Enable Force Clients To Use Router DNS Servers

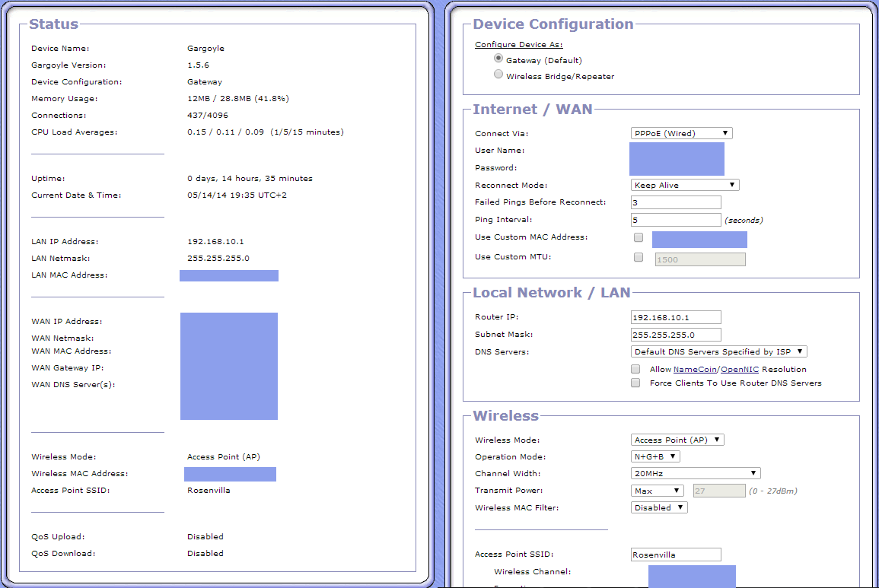point(635,383)
